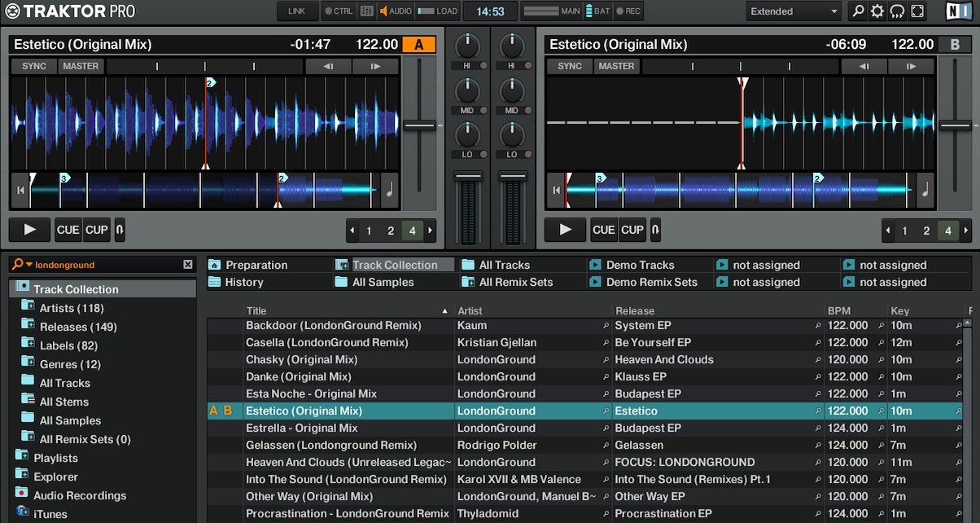
Task: Click the search magnifier icon in browser
Action: (x=17, y=264)
